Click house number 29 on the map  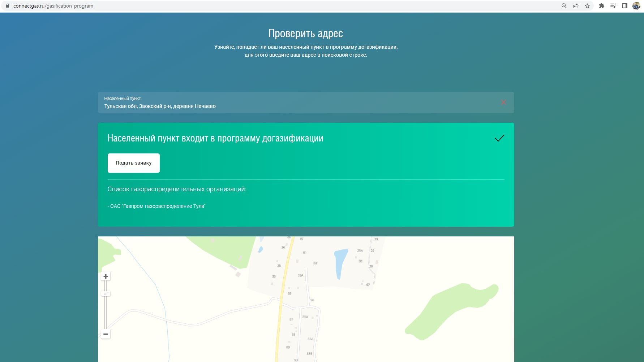(371, 266)
